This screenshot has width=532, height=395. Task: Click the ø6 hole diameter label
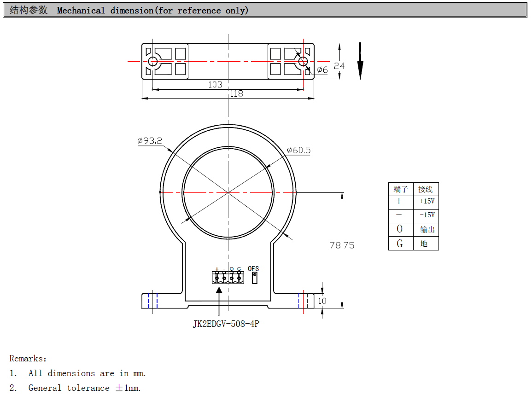point(322,70)
